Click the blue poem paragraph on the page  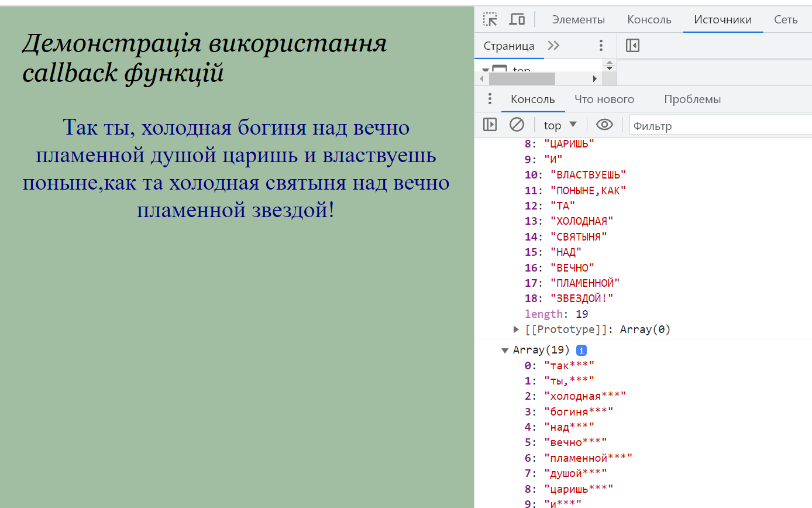click(236, 168)
